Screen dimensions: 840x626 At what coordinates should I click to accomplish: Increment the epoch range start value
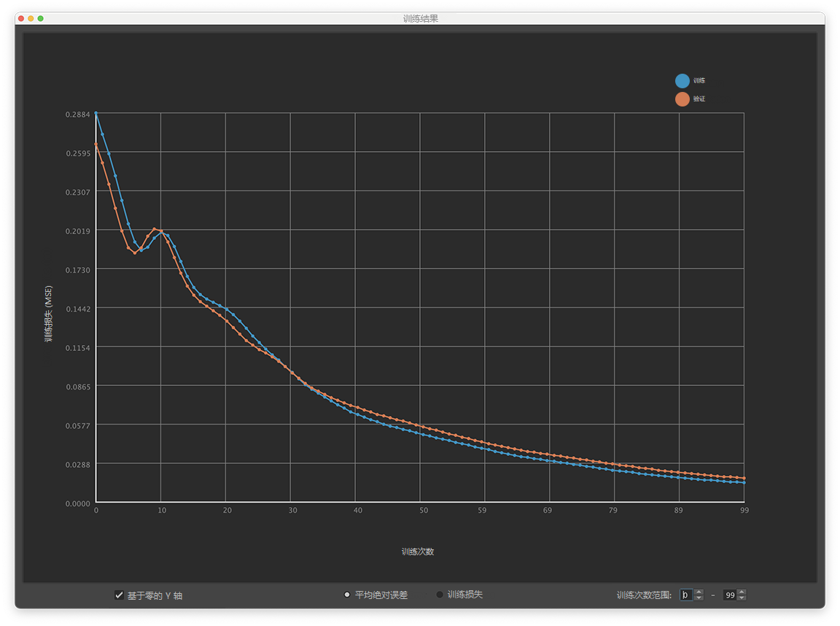point(699,592)
